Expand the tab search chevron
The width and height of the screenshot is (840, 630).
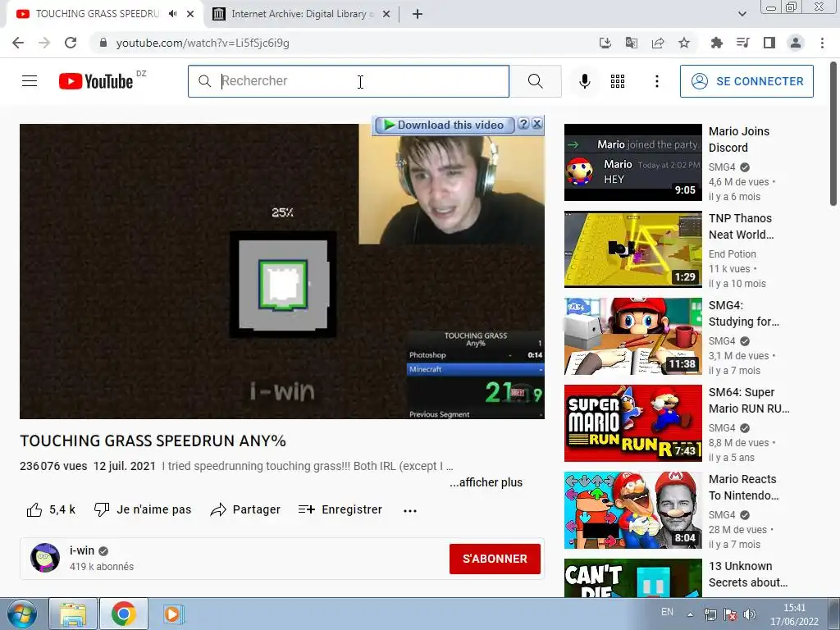click(x=742, y=15)
